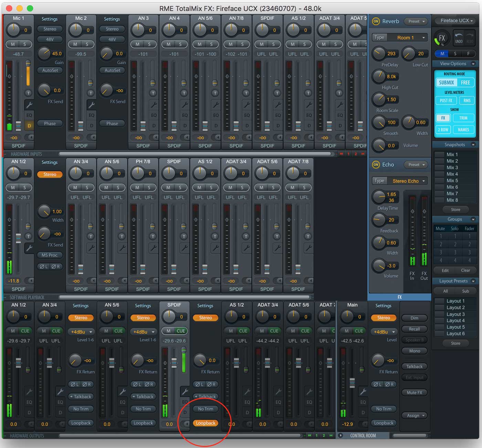The image size is (482, 448).
Task: Open the Dynamics (D) panel on Mic 1
Action: coord(29,126)
